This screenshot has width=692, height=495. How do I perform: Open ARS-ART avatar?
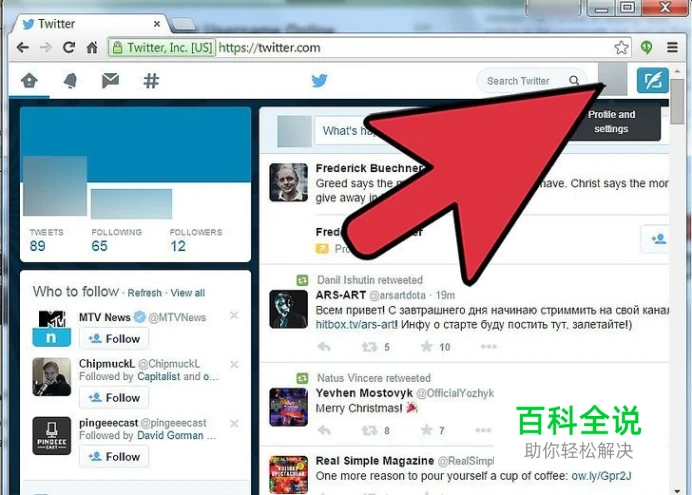pos(289,309)
